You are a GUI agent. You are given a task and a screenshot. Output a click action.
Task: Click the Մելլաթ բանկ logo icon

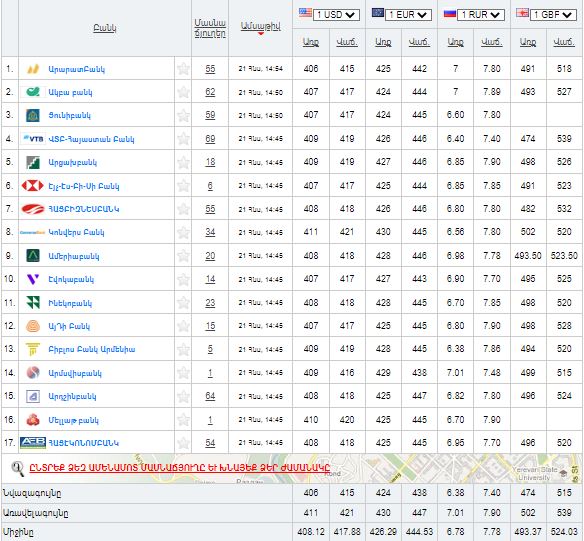click(x=33, y=420)
